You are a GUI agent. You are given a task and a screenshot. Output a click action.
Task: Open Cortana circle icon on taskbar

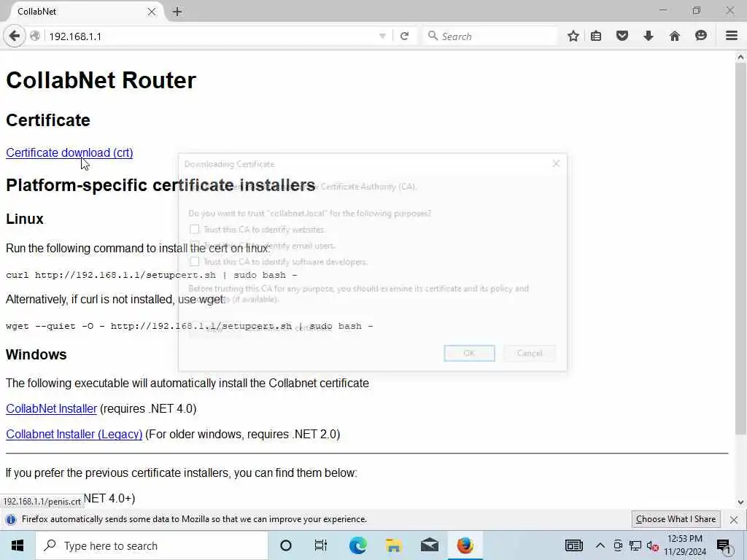[285, 545]
